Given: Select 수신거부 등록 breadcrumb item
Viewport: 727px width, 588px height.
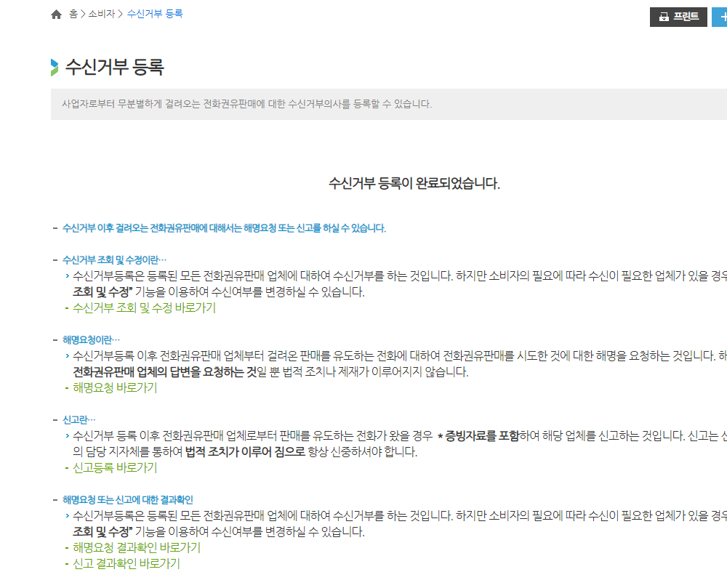Looking at the screenshot, I should (x=155, y=14).
